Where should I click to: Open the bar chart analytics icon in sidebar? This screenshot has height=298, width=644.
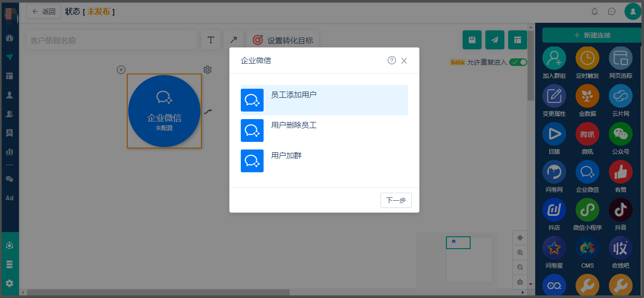pyautogui.click(x=9, y=152)
